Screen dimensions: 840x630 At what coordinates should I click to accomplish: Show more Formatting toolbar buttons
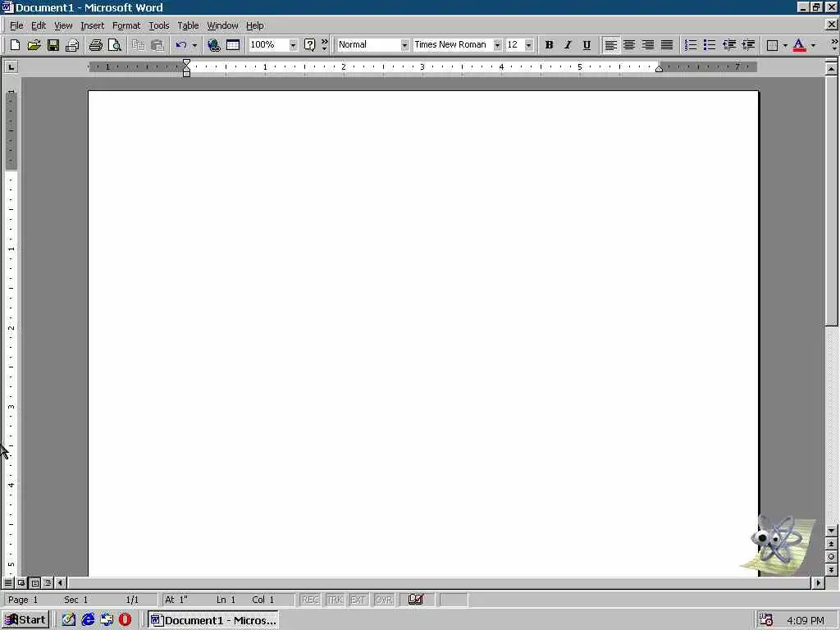tap(834, 45)
